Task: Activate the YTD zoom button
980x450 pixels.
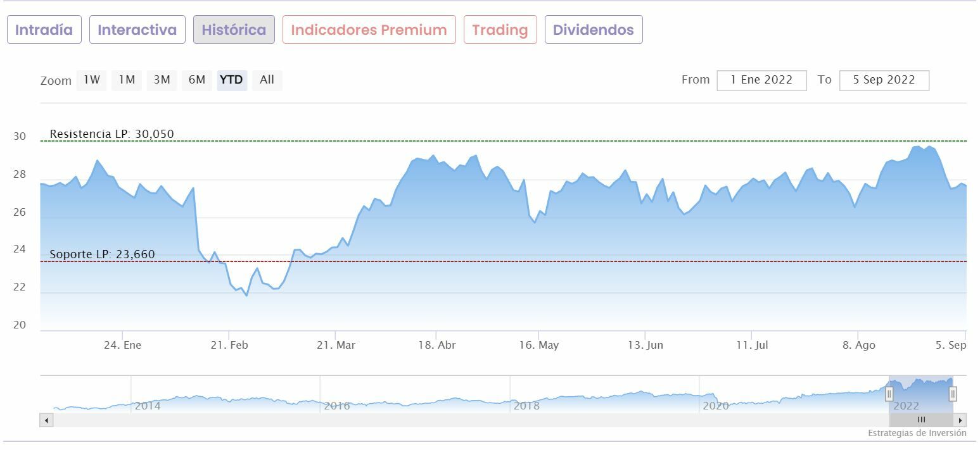Action: [x=231, y=80]
